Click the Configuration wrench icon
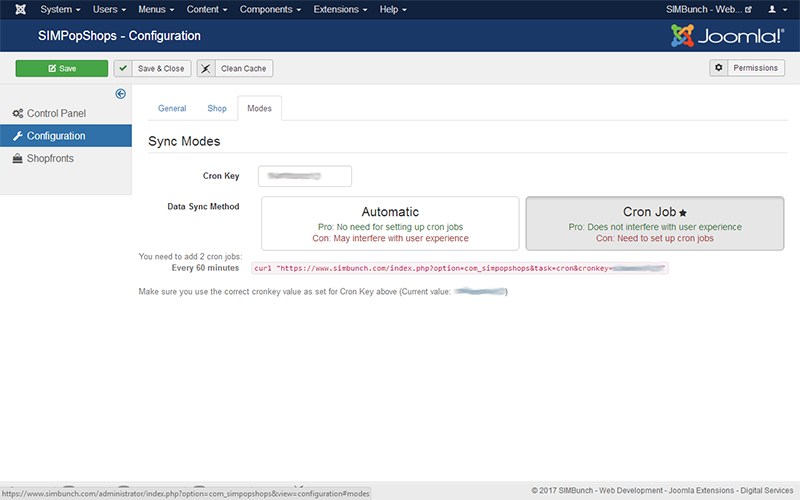This screenshot has height=500, width=800. [x=18, y=136]
